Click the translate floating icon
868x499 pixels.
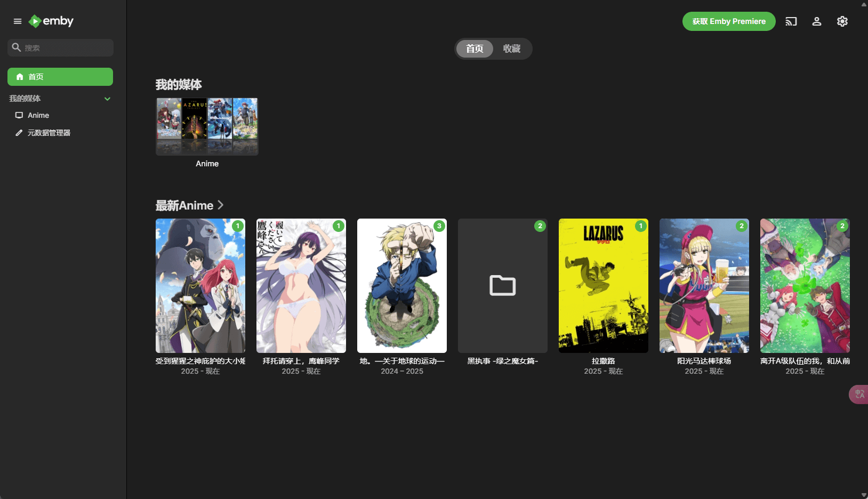[x=859, y=395]
